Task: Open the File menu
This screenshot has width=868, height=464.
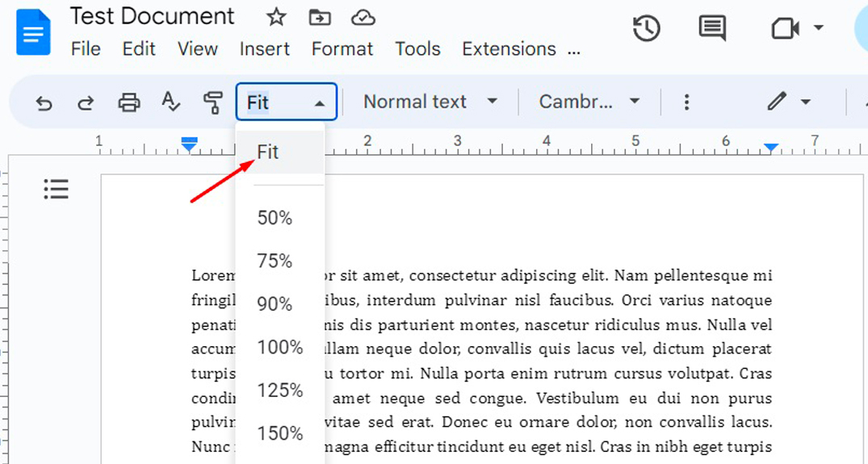Action: (86, 49)
